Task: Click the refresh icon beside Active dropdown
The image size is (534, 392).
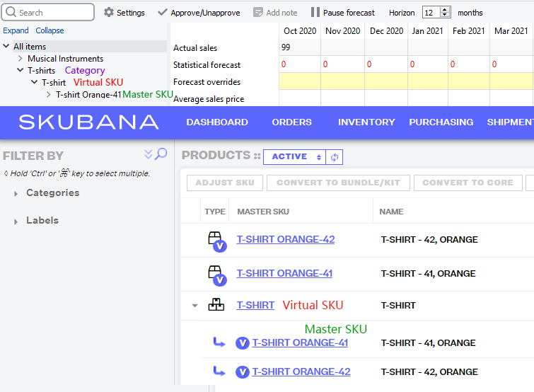Action: [x=335, y=157]
